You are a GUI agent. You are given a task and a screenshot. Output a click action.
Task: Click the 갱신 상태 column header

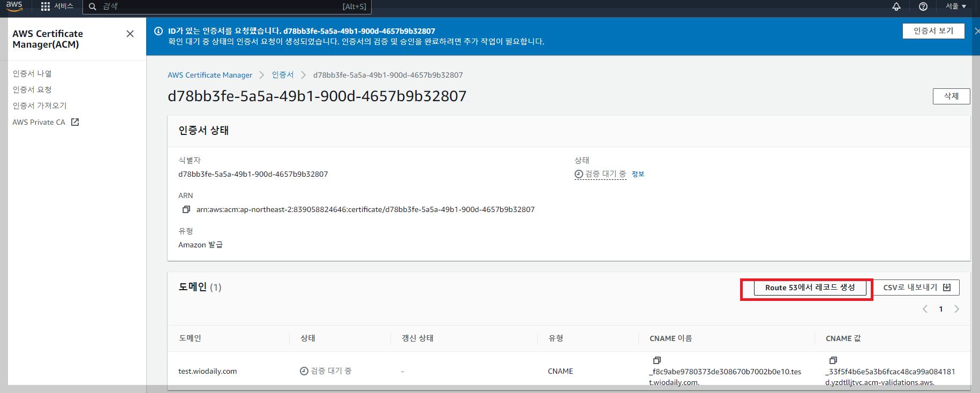pos(418,338)
